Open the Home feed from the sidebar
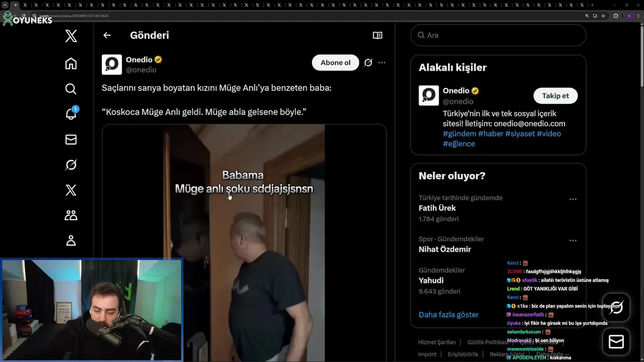This screenshot has height=362, width=644. 71,63
